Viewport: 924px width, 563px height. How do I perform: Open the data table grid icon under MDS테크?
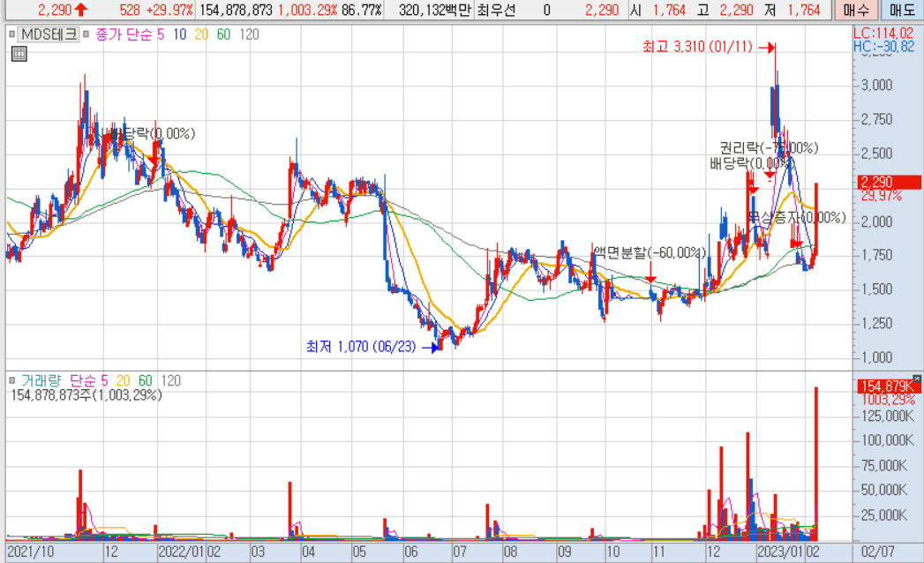click(19, 54)
